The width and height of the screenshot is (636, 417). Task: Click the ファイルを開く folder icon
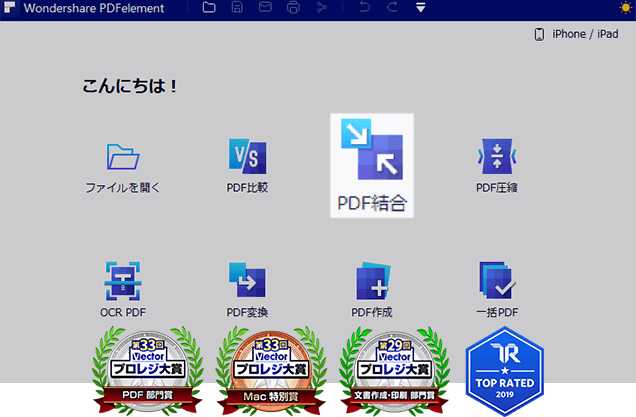[123, 157]
